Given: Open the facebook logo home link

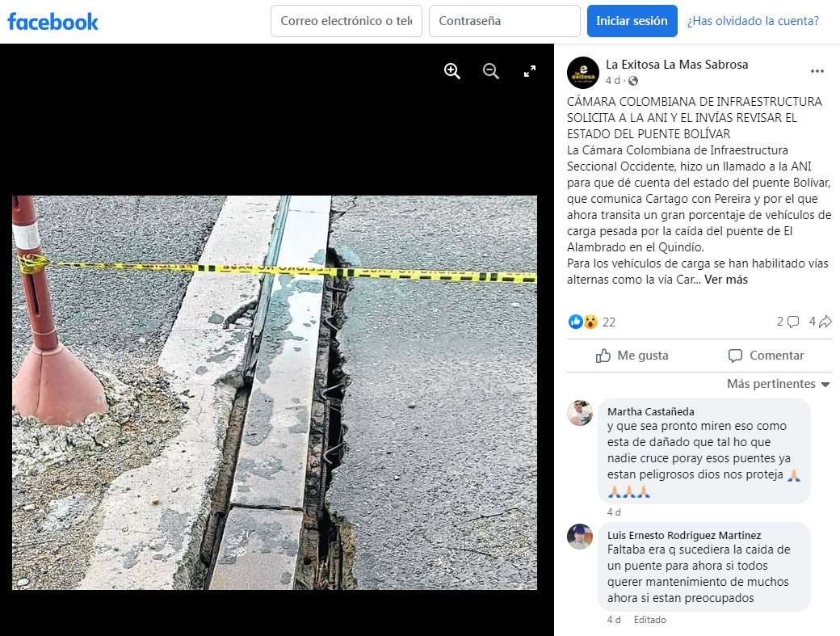Looking at the screenshot, I should coord(52,22).
